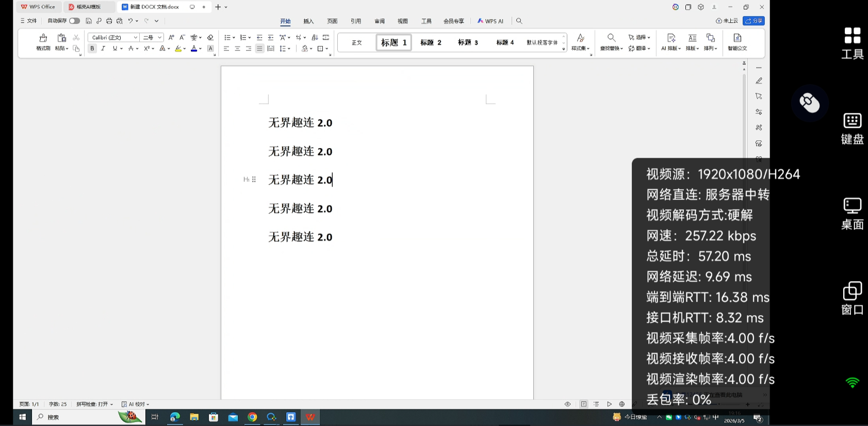Open the File (文件) menu

tap(29, 21)
